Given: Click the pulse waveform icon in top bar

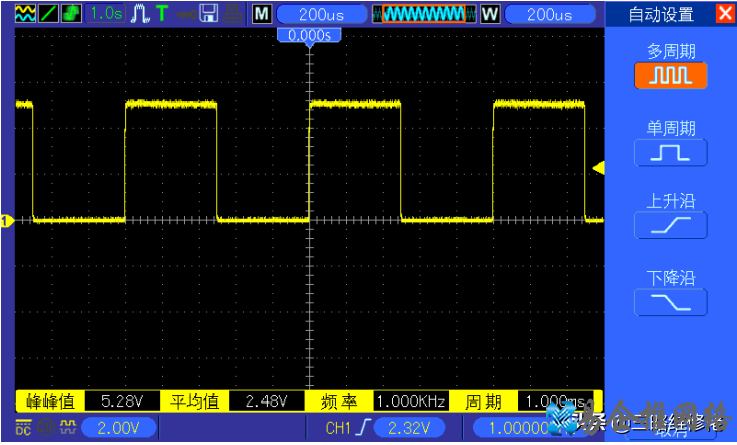Looking at the screenshot, I should 138,13.
